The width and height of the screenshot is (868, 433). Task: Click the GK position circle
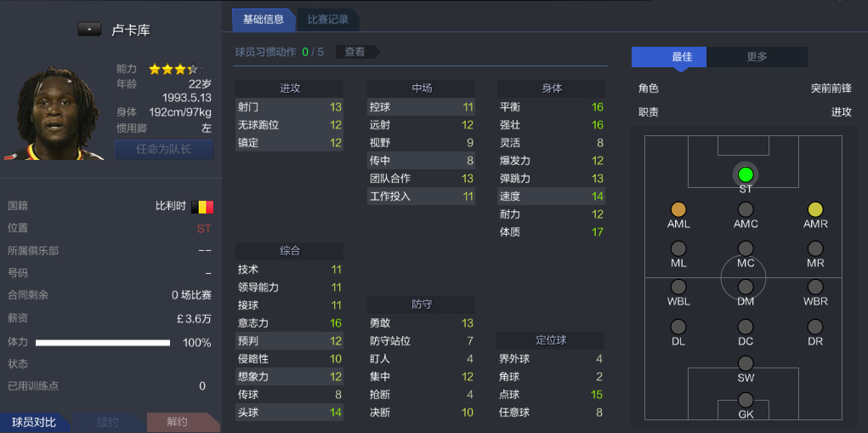coord(746,400)
